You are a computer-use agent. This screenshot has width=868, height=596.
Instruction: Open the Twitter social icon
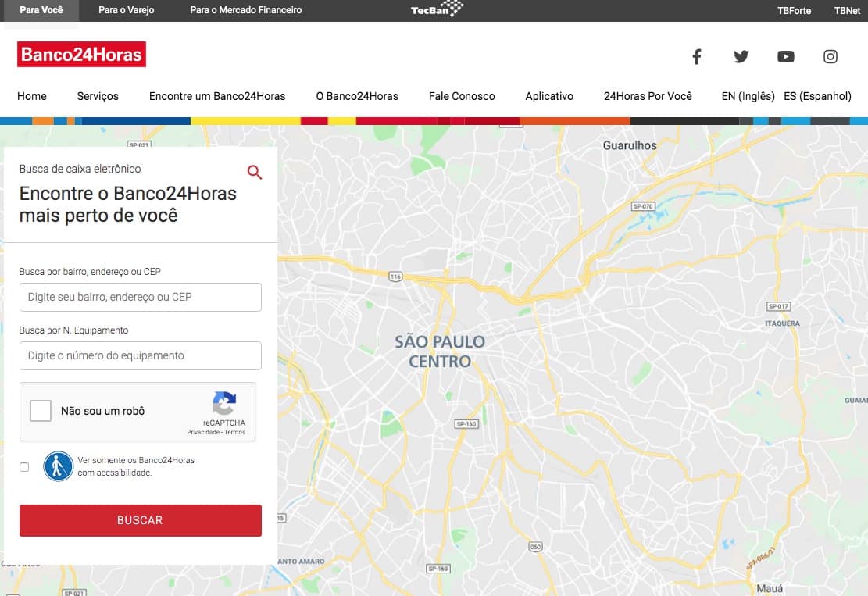(741, 56)
